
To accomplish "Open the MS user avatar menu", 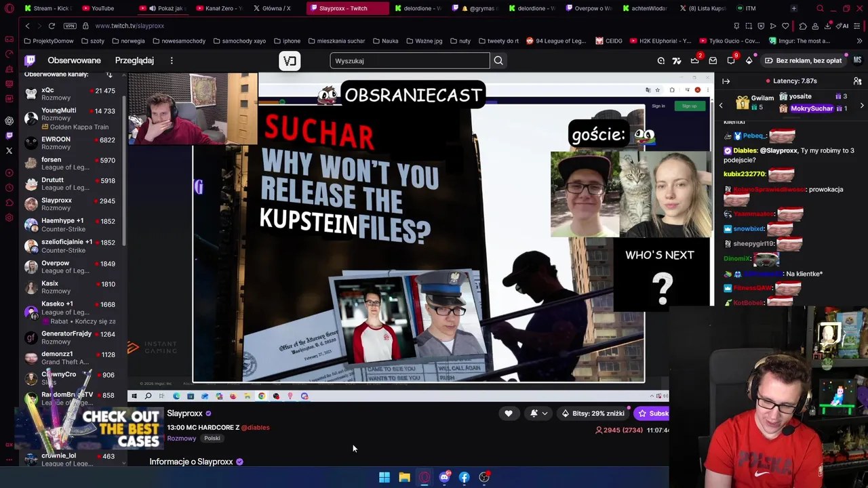I will coord(857,60).
